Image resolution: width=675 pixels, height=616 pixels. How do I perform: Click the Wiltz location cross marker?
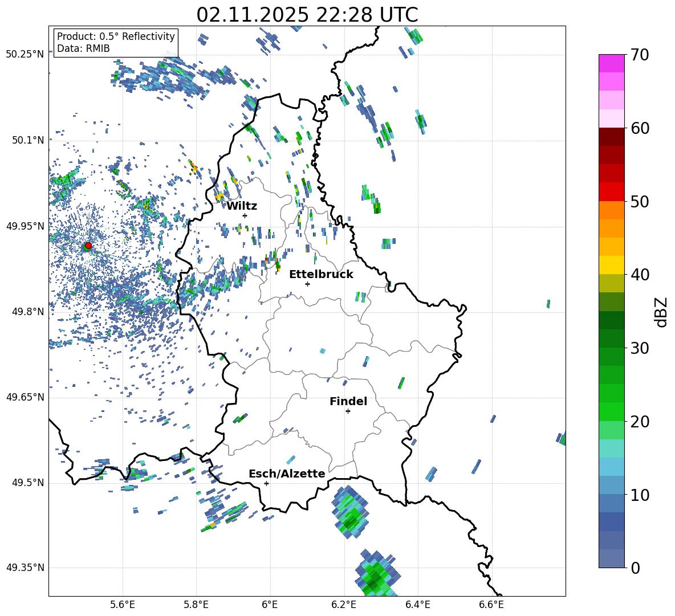(x=245, y=215)
